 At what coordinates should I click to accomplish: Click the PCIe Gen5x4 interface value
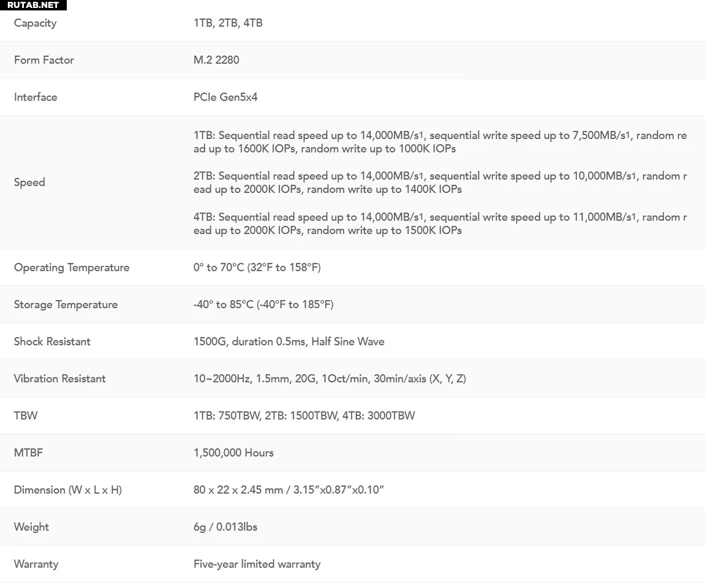225,97
